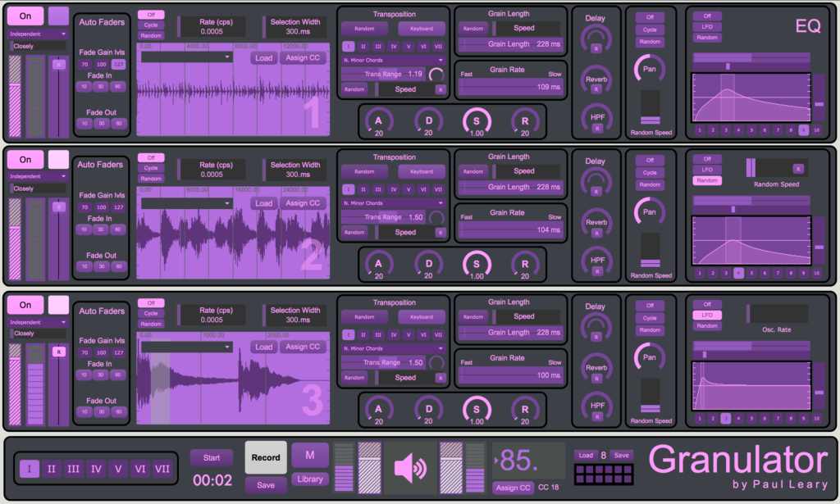Screen dimensions: 840x504
Task: Click the R button under Delay in granulator 2
Action: 596,192
